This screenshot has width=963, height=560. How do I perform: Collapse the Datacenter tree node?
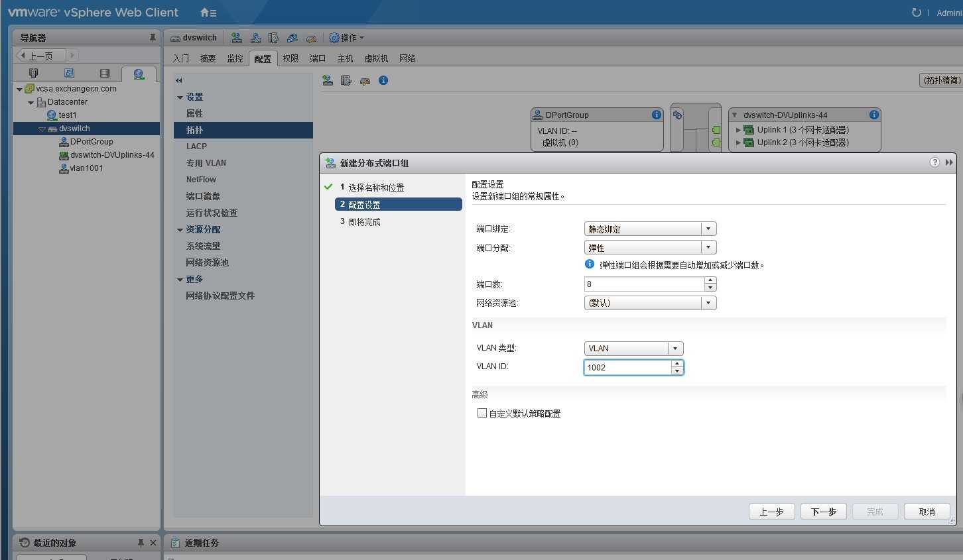(x=31, y=103)
